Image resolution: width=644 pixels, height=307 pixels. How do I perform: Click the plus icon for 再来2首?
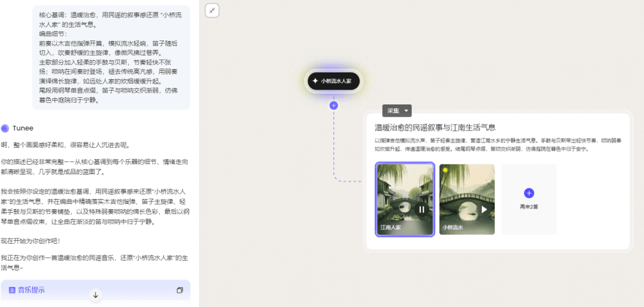point(529,193)
